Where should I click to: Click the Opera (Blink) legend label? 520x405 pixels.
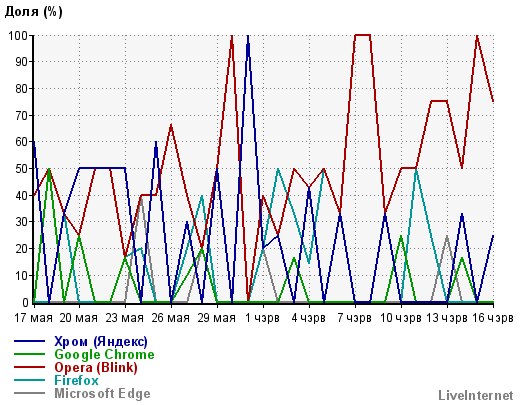[x=96, y=367]
